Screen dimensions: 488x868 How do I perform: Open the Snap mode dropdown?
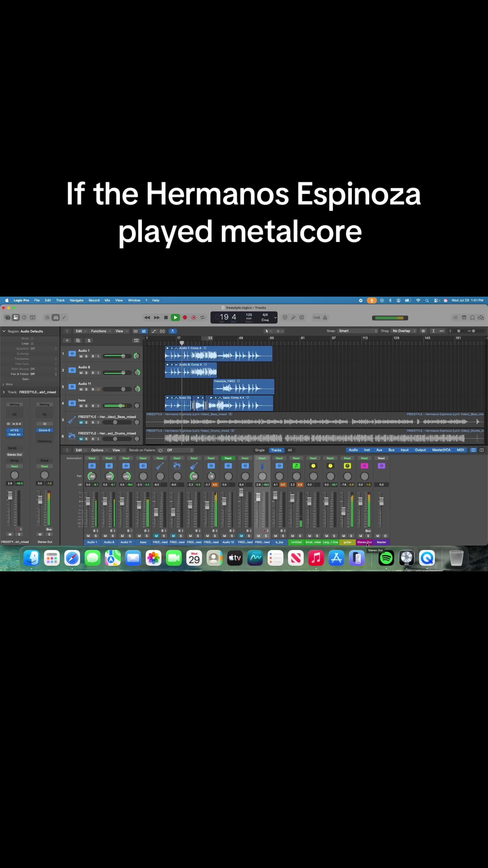pyautogui.click(x=358, y=331)
